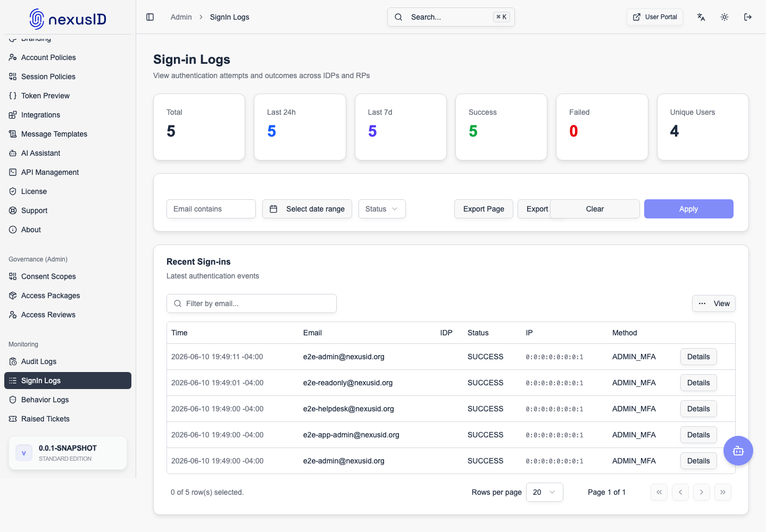Open the User Portal link

[x=655, y=17]
